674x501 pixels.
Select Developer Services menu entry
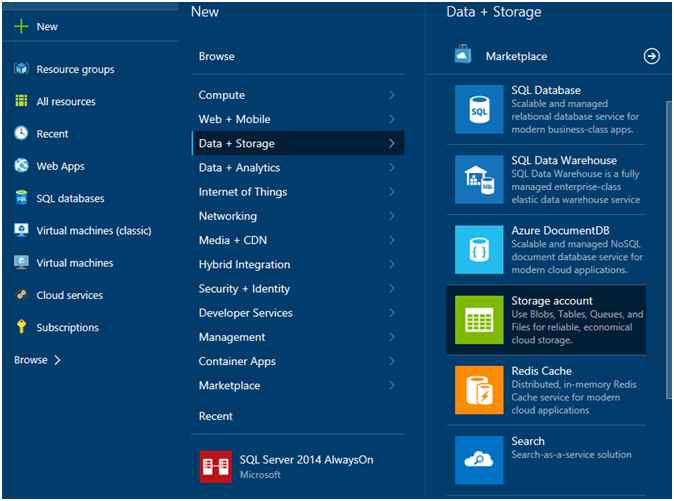coord(298,313)
